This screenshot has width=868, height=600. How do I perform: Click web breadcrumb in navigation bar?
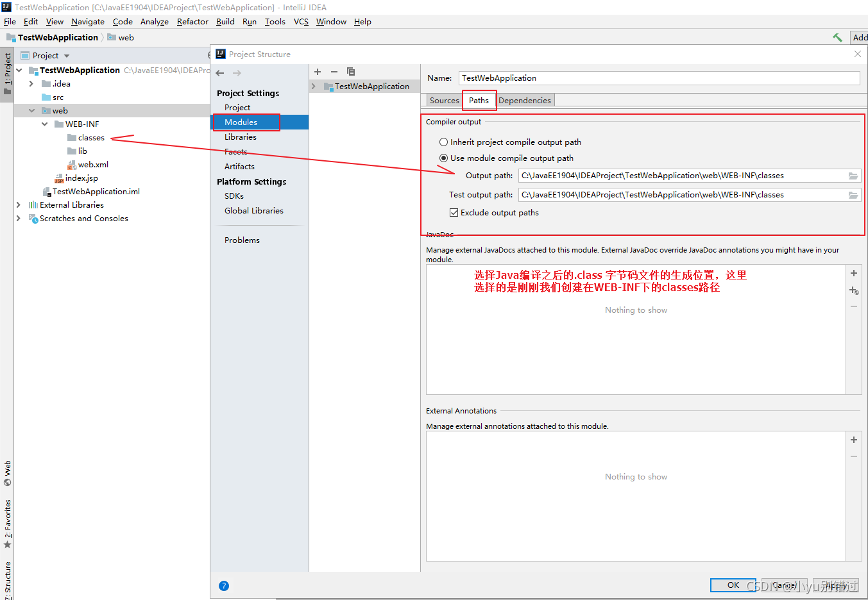(x=126, y=38)
